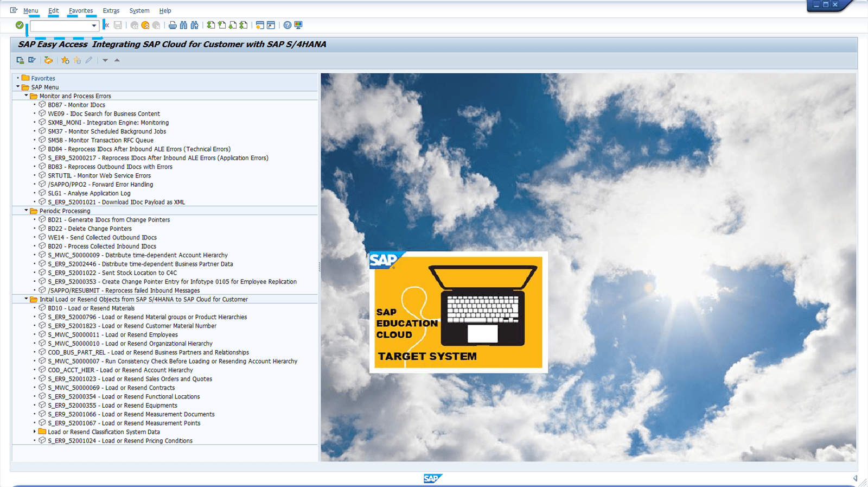This screenshot has width=868, height=487.
Task: Open the Menu menu
Action: (x=31, y=10)
